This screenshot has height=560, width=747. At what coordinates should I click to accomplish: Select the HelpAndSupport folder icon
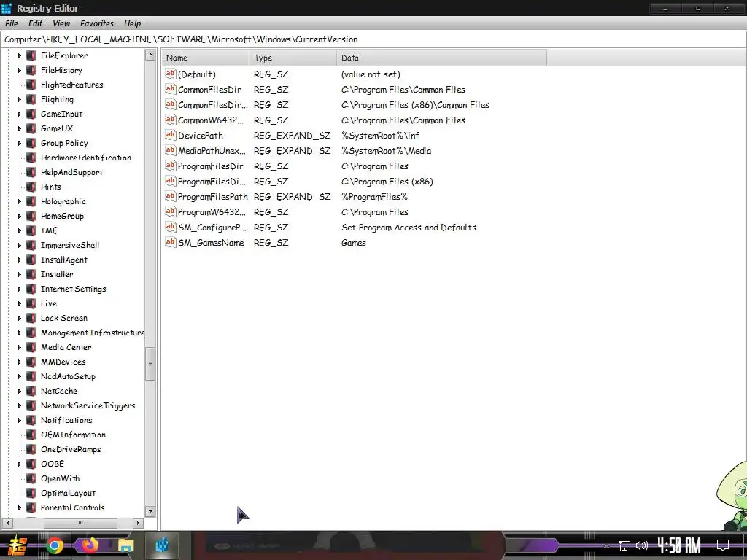pos(31,172)
